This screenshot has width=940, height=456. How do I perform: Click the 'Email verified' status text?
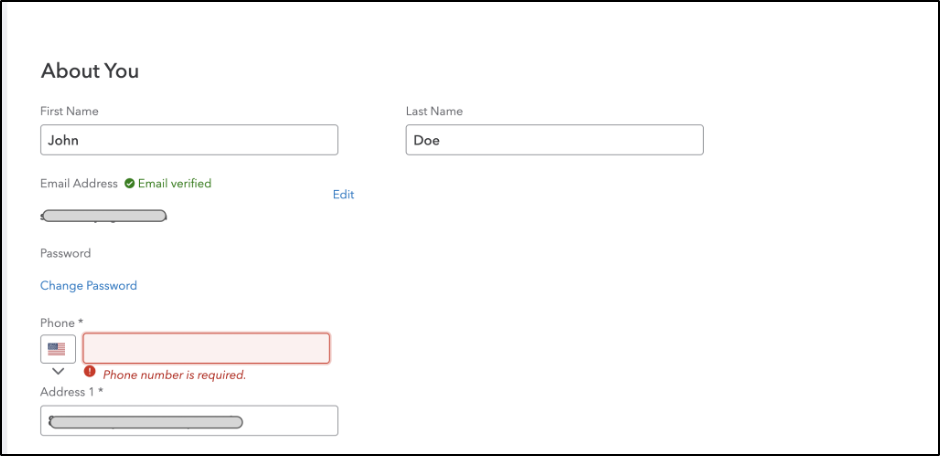(x=174, y=184)
